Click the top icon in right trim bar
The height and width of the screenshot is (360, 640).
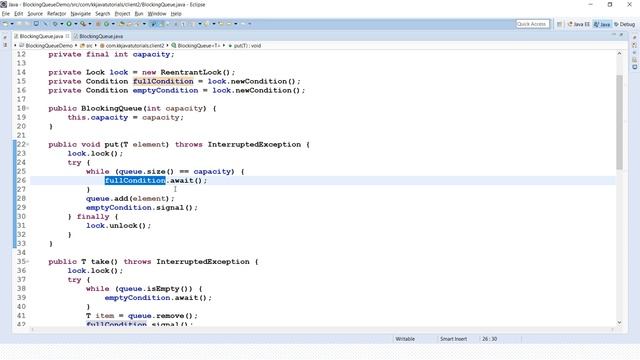tap(635, 37)
